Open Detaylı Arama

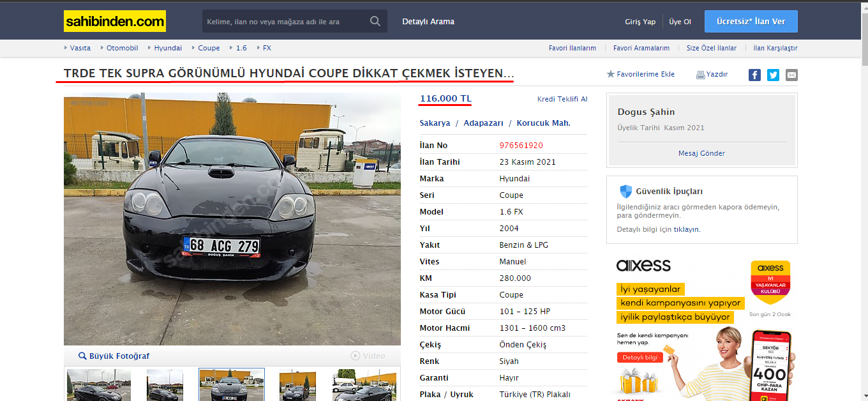click(x=428, y=21)
